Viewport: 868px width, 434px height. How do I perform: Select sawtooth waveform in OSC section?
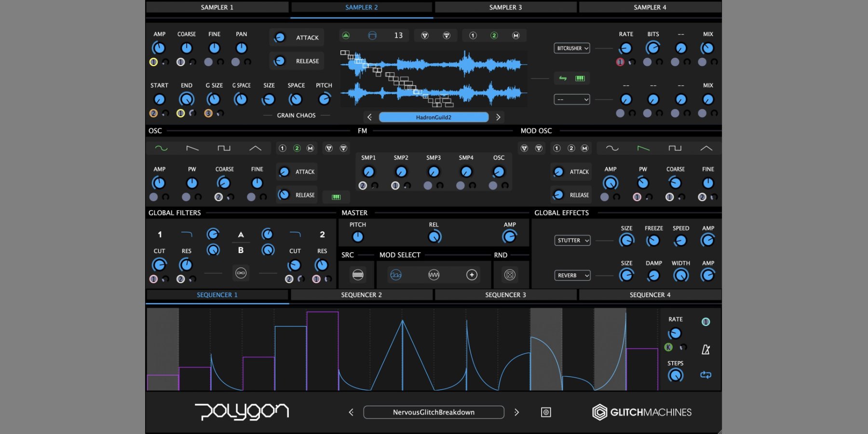click(192, 148)
